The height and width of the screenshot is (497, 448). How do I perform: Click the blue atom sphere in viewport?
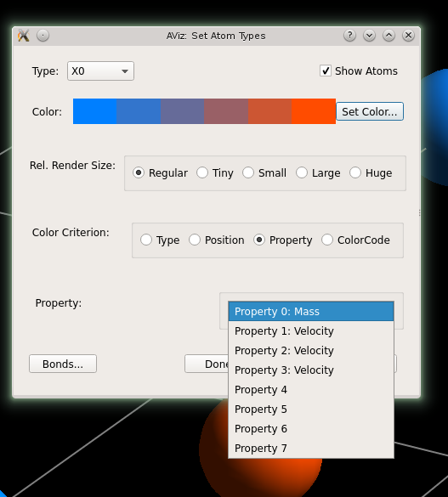pos(435,127)
